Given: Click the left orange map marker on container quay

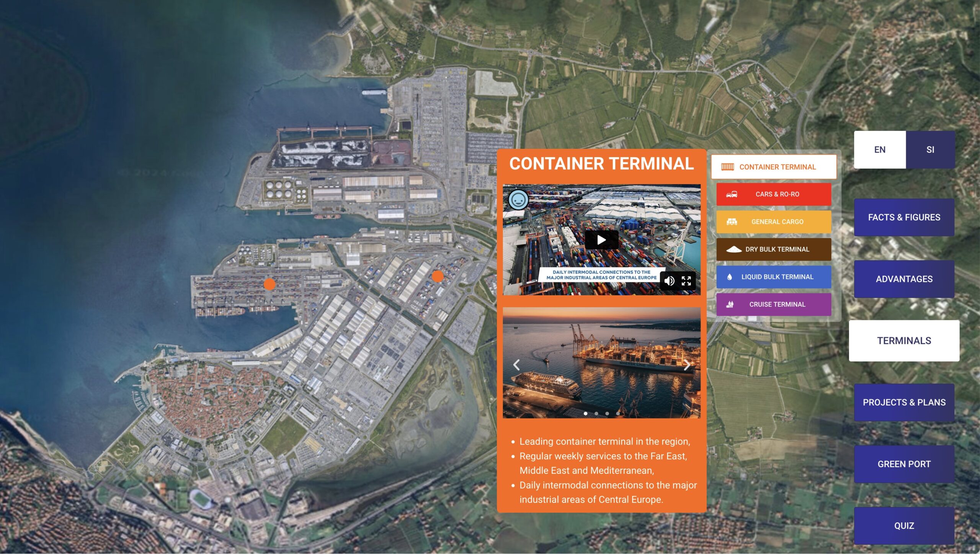Looking at the screenshot, I should 269,284.
